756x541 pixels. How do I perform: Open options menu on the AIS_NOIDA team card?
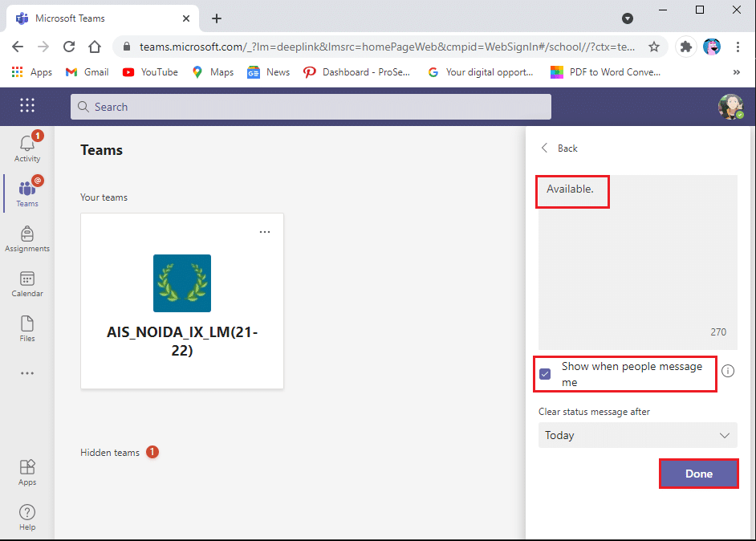coord(265,231)
